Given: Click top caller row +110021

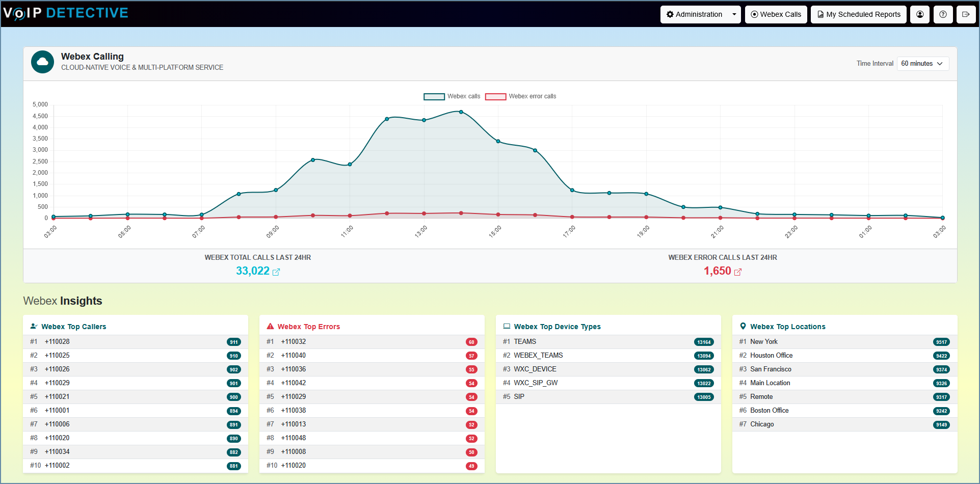Looking at the screenshot, I should point(136,397).
